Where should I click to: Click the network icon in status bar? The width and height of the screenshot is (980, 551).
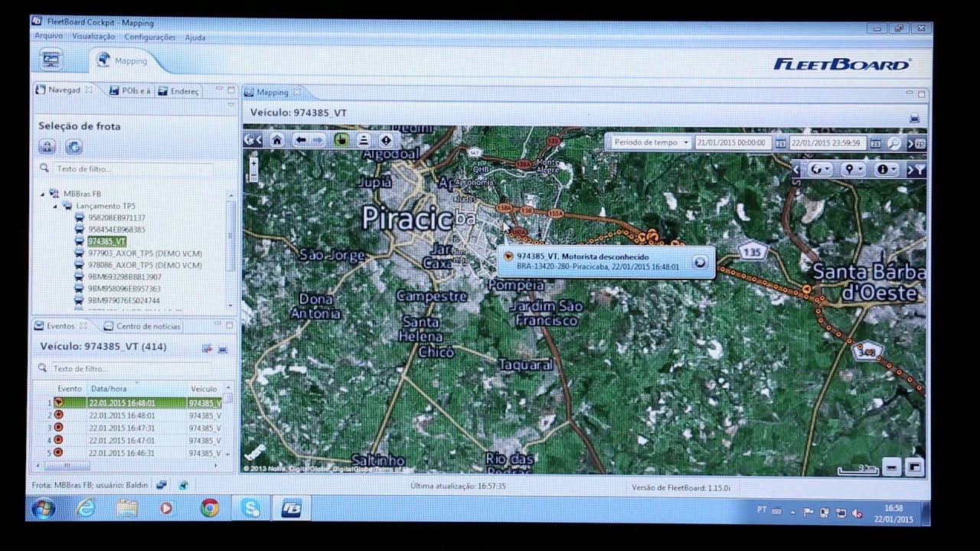(162, 484)
